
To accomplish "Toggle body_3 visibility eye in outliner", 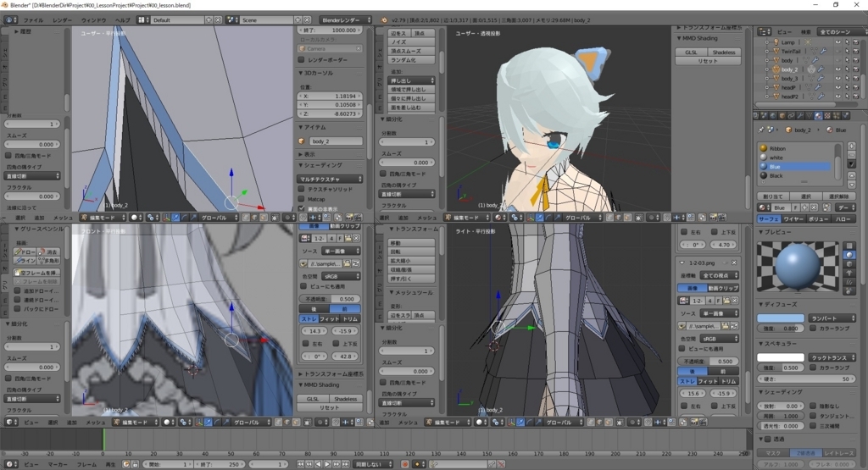I will (837, 79).
